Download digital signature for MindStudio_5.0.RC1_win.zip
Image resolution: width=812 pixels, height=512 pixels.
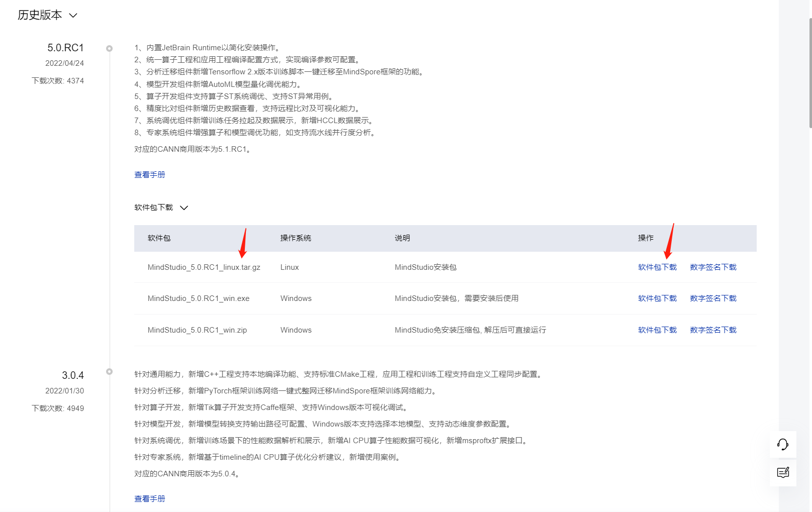point(713,330)
